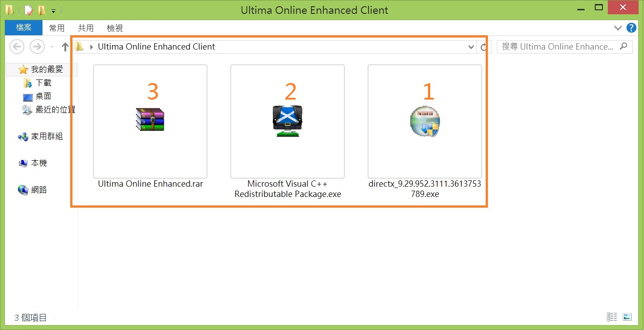Image resolution: width=644 pixels, height=330 pixels.
Task: Click the Ultima Online Enhanced Client breadcrumb
Action: click(157, 46)
